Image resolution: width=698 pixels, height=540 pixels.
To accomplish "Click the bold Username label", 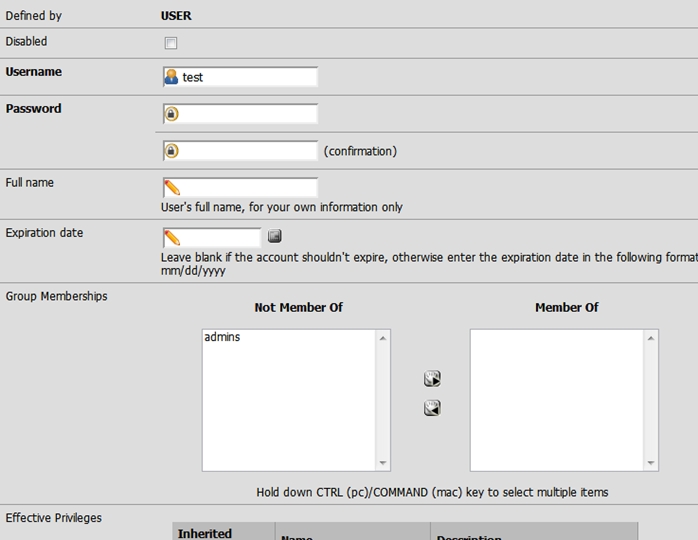I will pyautogui.click(x=33, y=72).
